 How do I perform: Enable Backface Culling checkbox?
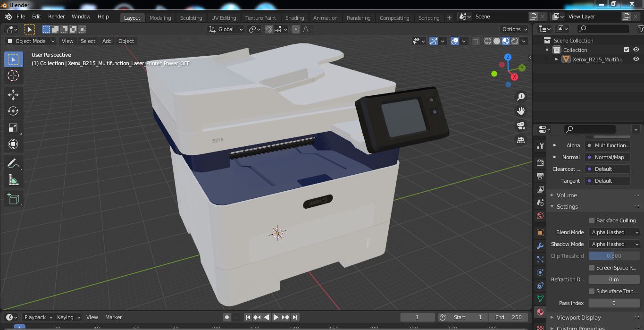coord(592,220)
